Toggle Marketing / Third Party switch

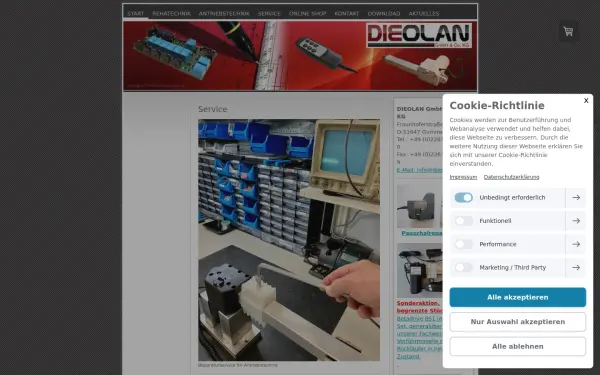tap(463, 267)
